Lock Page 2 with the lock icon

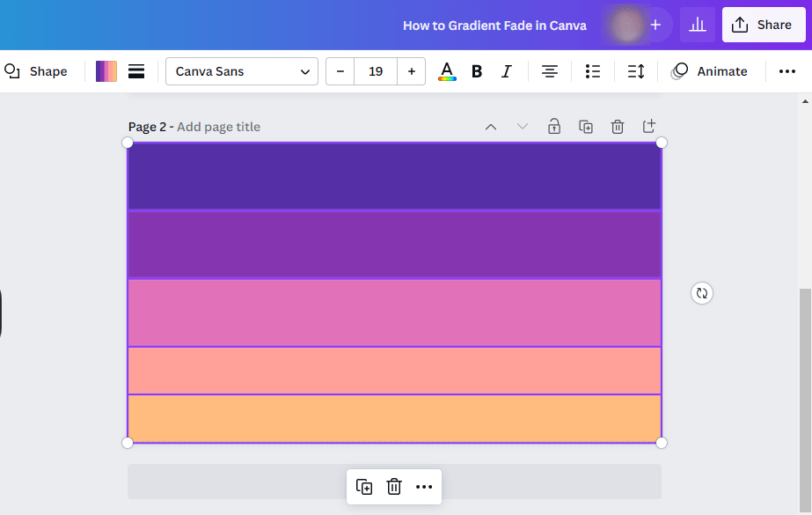point(554,127)
